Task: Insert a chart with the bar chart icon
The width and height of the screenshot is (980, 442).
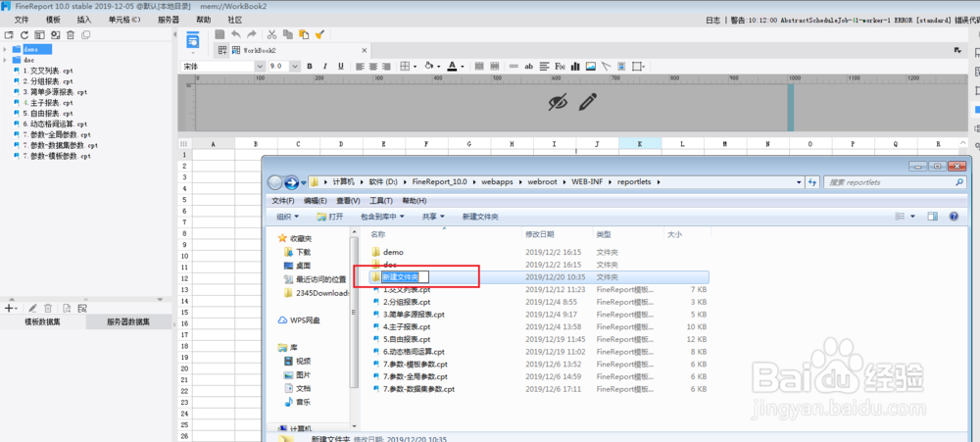Action: (x=575, y=67)
